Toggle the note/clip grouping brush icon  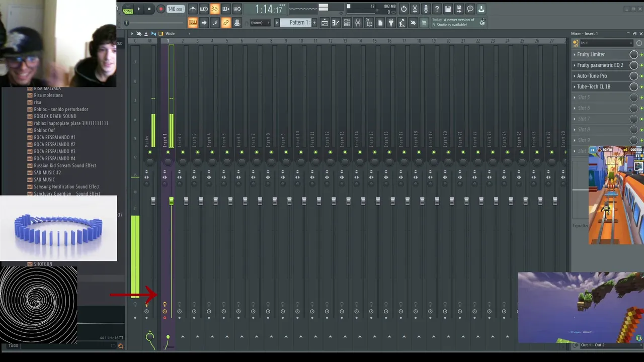pos(215,23)
